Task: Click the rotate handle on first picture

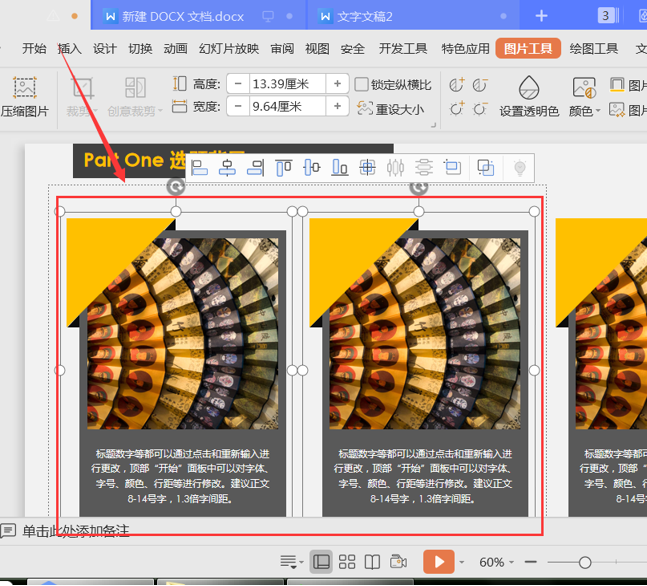Action: click(x=176, y=187)
